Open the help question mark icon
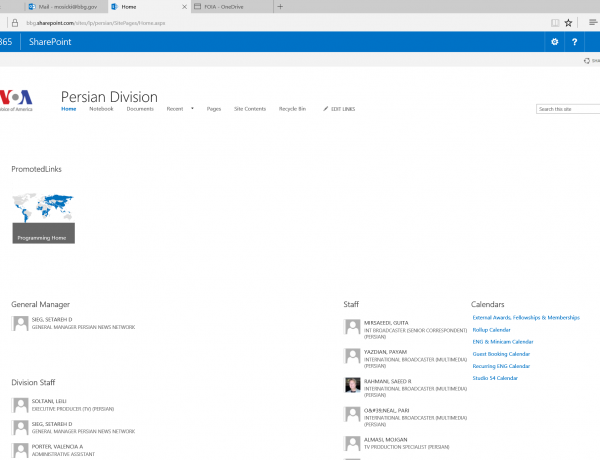600x460 pixels. click(x=574, y=42)
